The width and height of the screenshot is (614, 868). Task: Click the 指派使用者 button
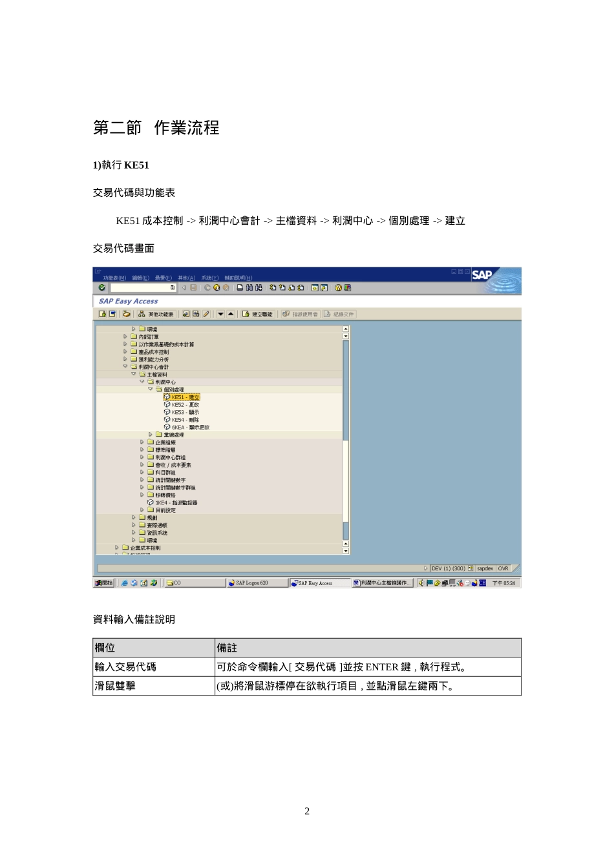301,314
